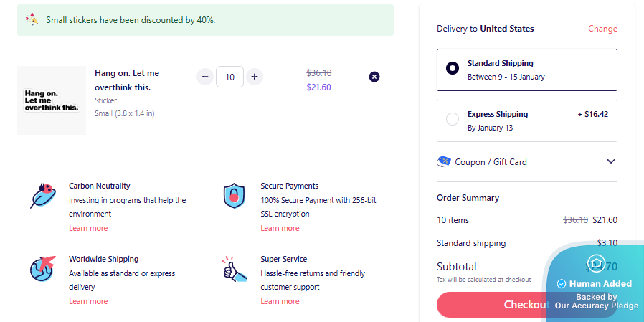Viewport: 644px width, 322px height.
Task: Select Standard Shipping option
Action: click(x=453, y=69)
